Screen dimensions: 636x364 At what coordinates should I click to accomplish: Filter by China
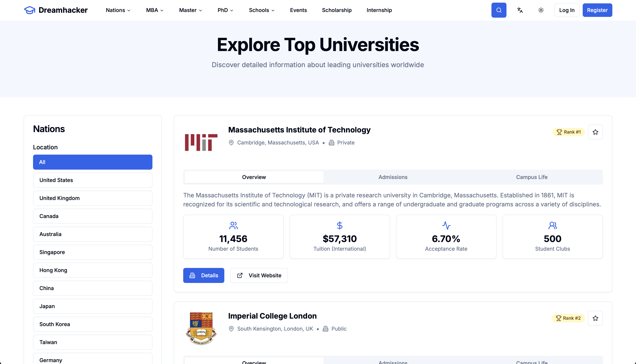93,288
